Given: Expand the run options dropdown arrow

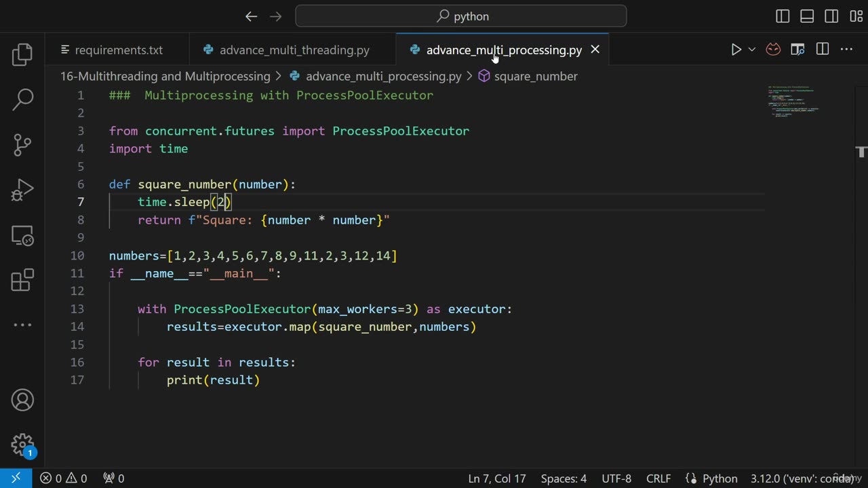Looking at the screenshot, I should 751,49.
